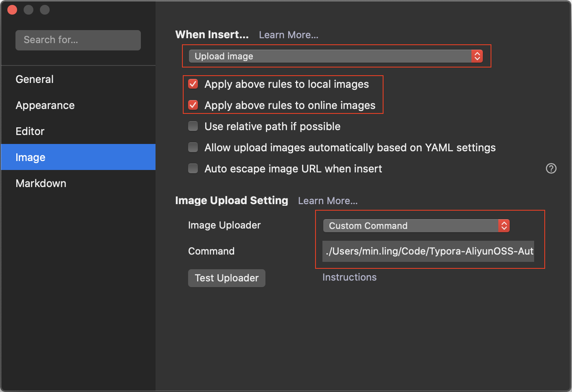This screenshot has width=572, height=392.
Task: Uncheck Apply above rules to online images
Action: (x=193, y=105)
